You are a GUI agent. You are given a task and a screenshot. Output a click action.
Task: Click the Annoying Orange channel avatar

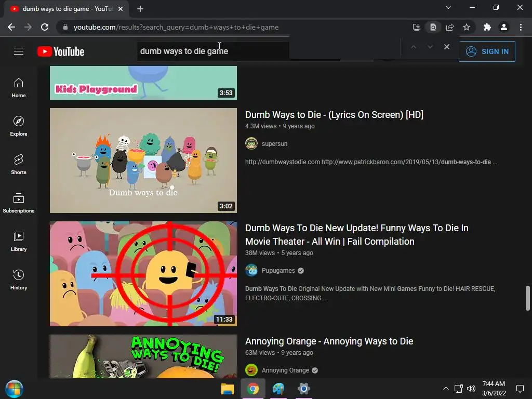tap(251, 370)
